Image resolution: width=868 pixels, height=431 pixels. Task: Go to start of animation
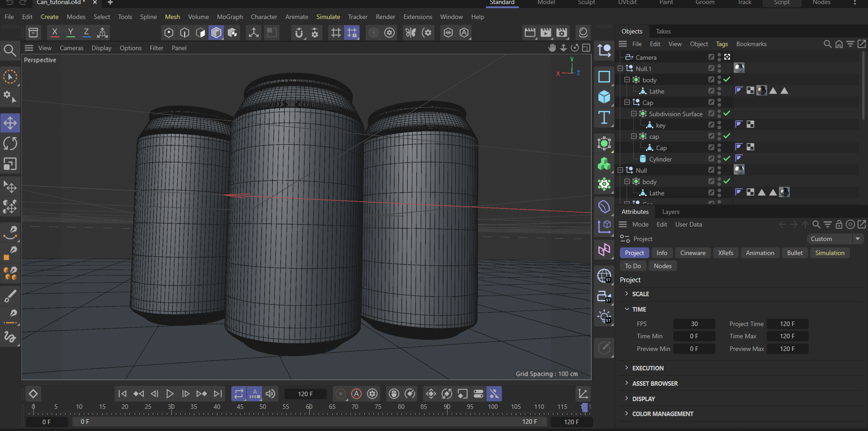point(122,394)
